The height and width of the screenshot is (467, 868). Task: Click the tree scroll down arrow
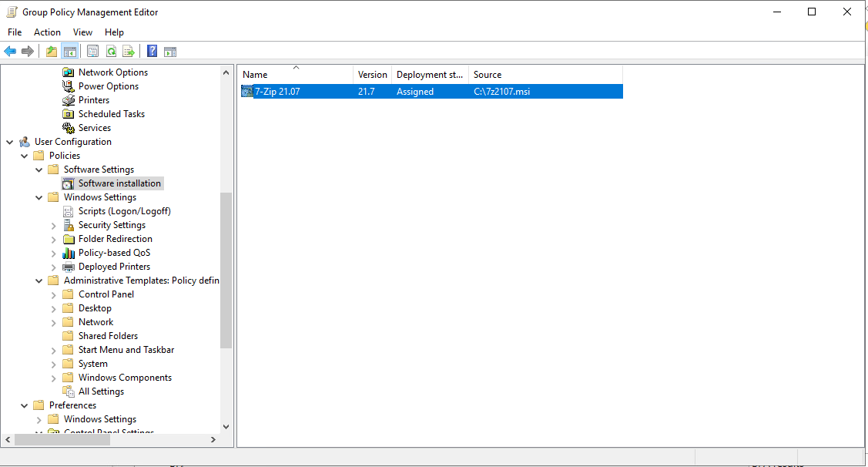(226, 427)
